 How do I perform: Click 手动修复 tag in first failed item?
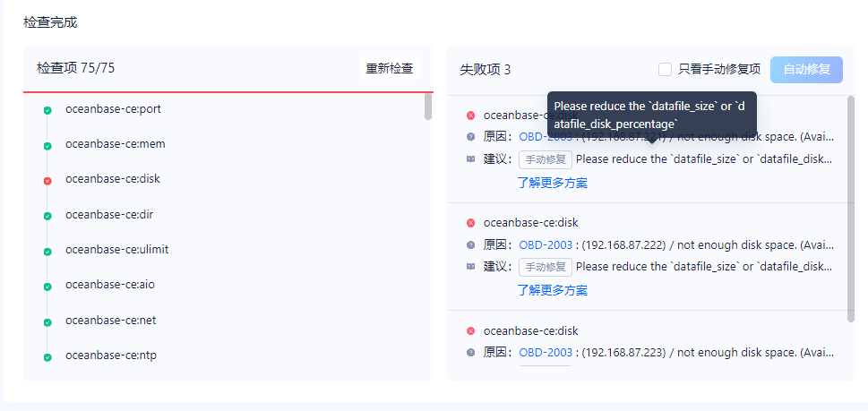[x=546, y=159]
